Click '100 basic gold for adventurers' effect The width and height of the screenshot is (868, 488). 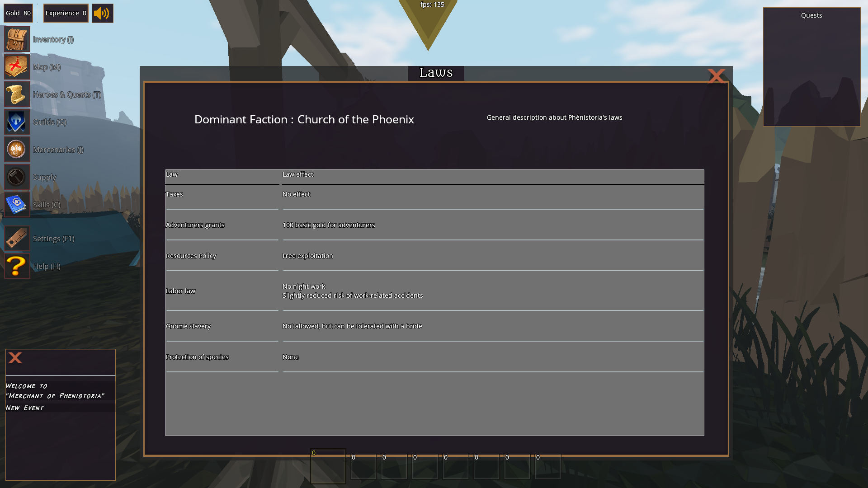click(329, 225)
